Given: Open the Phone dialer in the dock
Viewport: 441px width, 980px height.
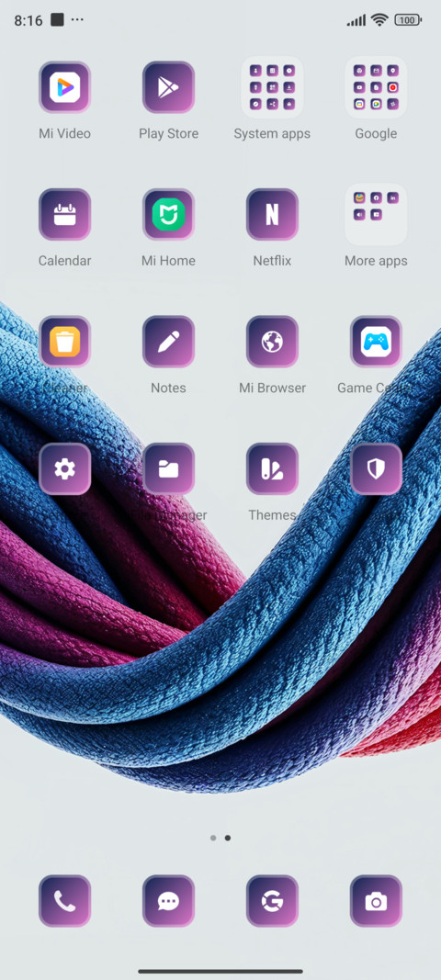Looking at the screenshot, I should pos(64,901).
